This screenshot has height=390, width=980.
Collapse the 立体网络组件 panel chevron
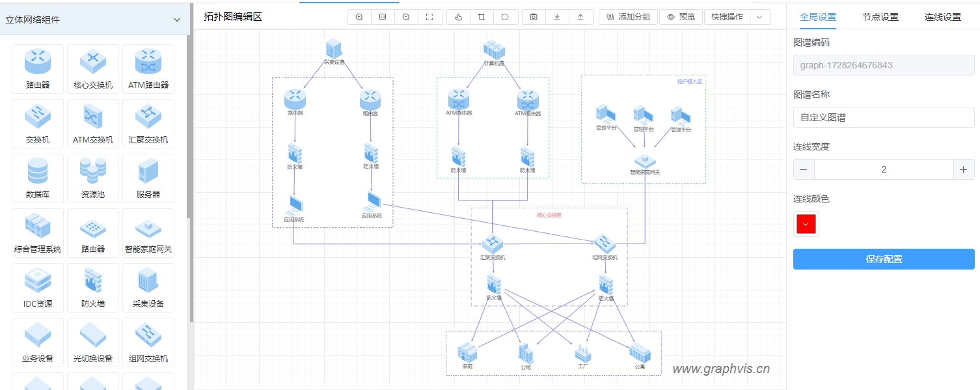[177, 20]
